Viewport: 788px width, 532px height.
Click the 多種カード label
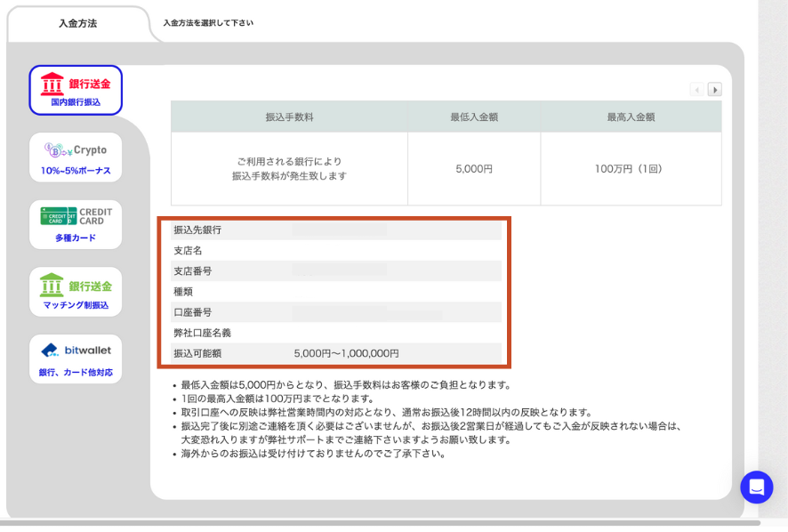(76, 238)
